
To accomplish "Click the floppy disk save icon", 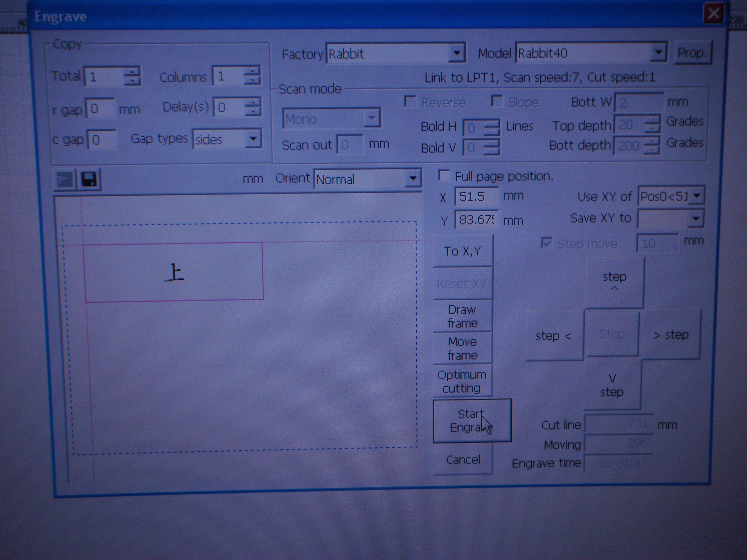I will coord(89,179).
